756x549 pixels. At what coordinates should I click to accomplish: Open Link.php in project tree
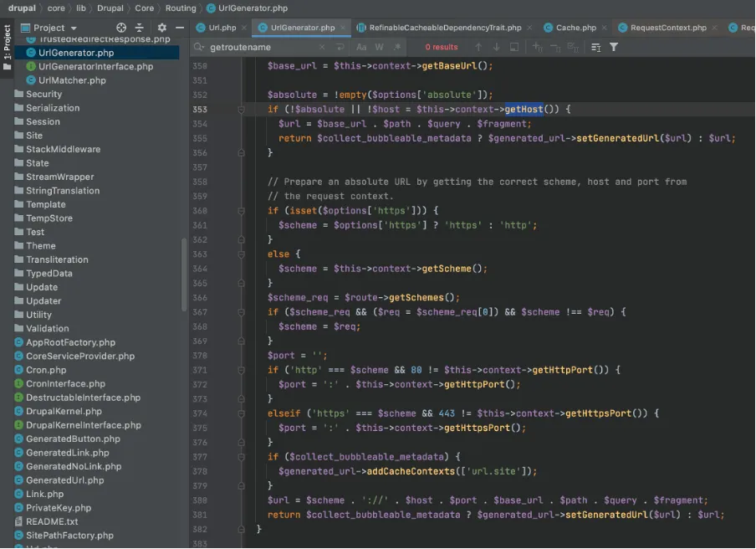click(x=39, y=495)
